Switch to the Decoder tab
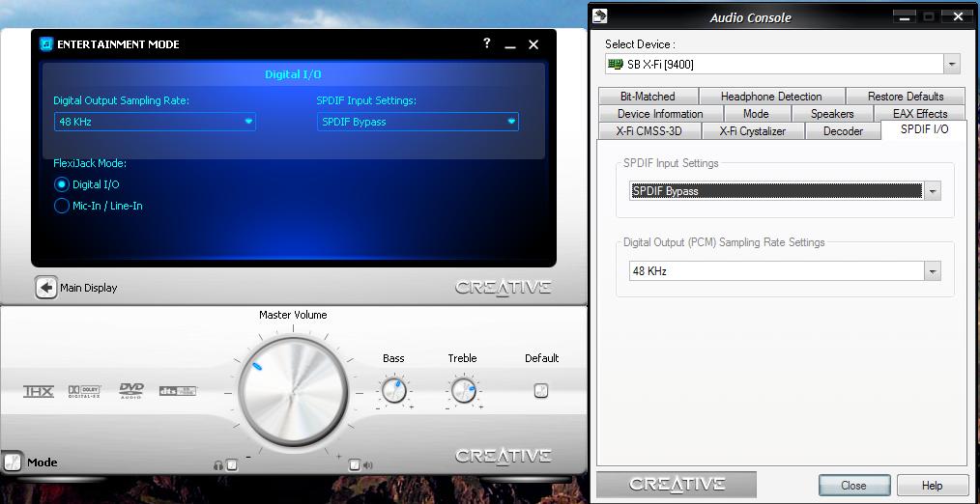Viewport: 980px width, 504px height. point(843,131)
